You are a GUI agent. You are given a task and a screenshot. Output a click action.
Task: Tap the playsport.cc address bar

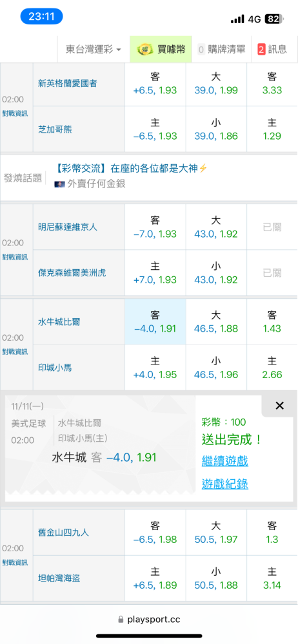point(149,619)
